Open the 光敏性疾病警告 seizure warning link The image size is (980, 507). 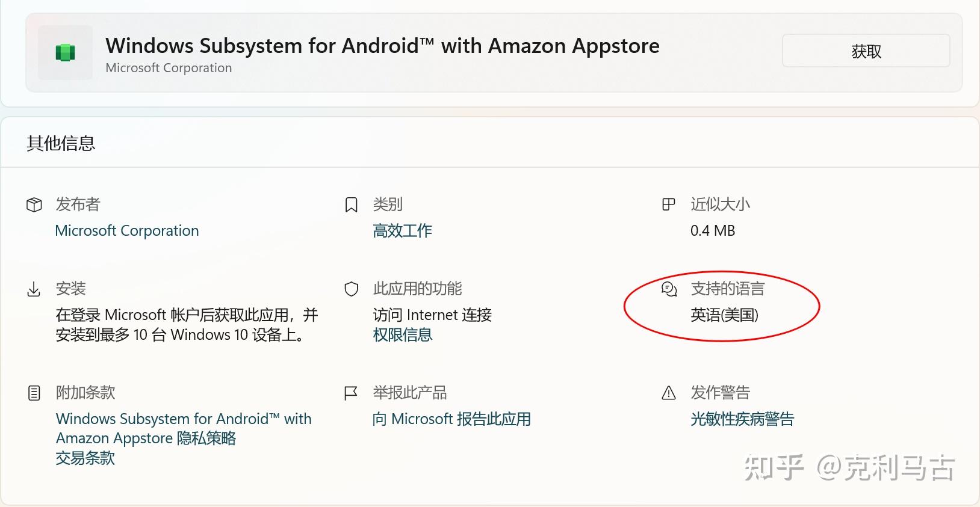click(x=742, y=419)
